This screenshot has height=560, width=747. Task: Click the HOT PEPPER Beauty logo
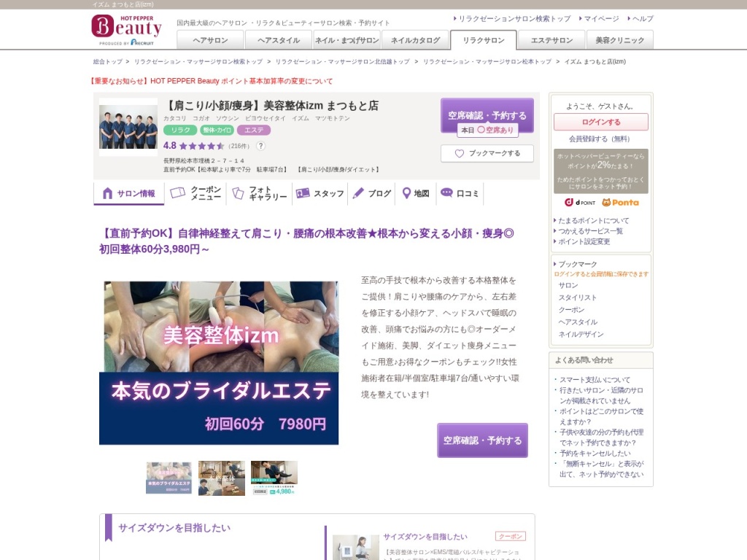coord(126,29)
